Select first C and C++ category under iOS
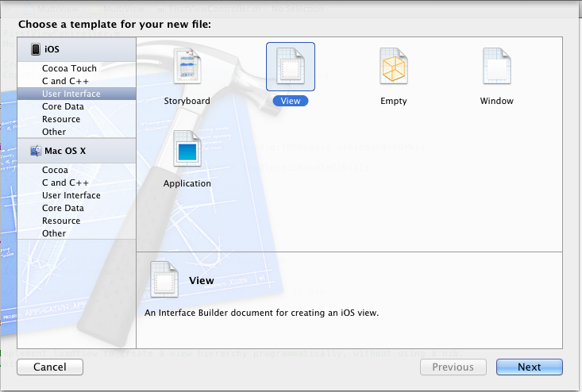The width and height of the screenshot is (582, 392). [65, 81]
